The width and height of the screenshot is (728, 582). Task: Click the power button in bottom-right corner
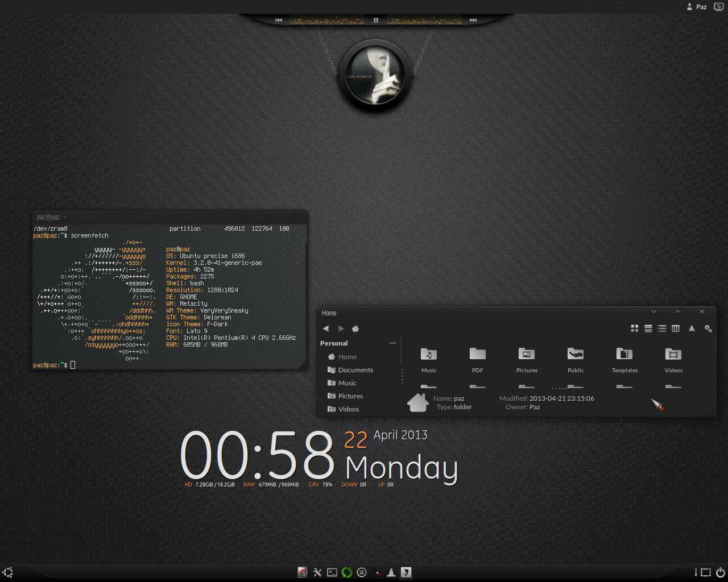pyautogui.click(x=720, y=572)
